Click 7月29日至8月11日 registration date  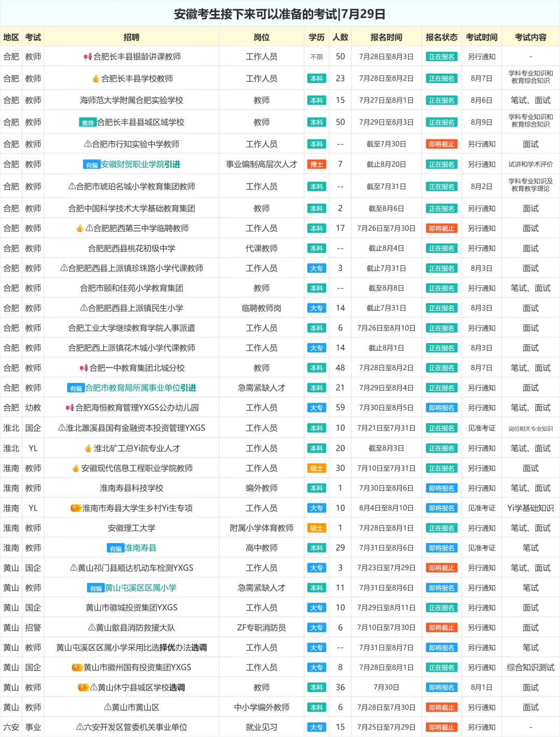386,607
